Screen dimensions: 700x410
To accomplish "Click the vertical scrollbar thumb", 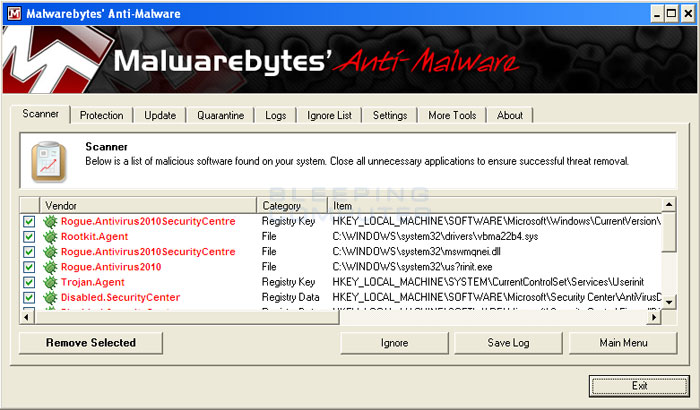I will [x=669, y=232].
